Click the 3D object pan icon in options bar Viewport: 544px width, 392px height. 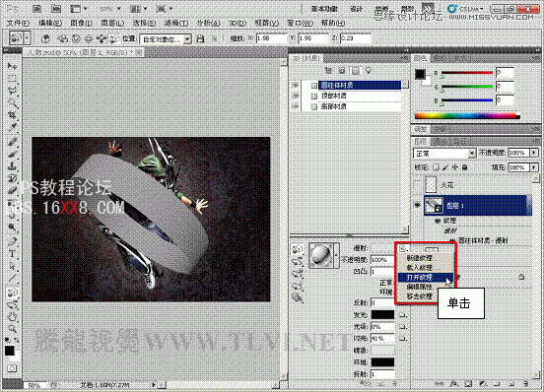tap(89, 38)
